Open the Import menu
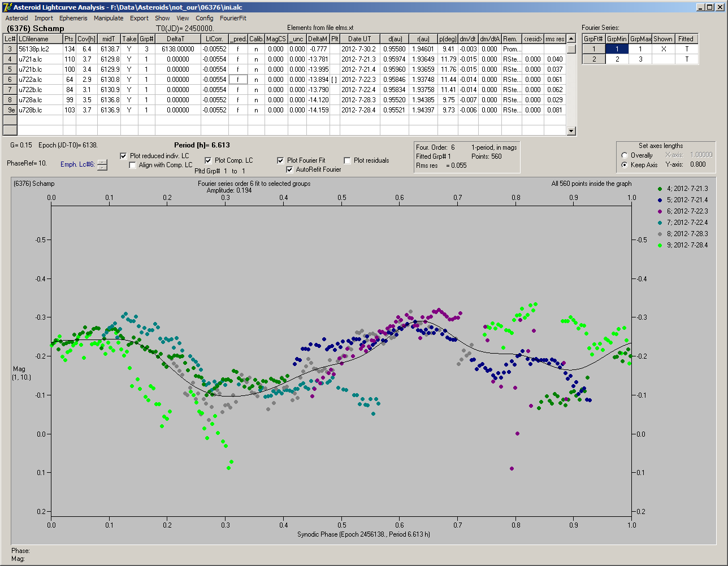 pyautogui.click(x=44, y=18)
